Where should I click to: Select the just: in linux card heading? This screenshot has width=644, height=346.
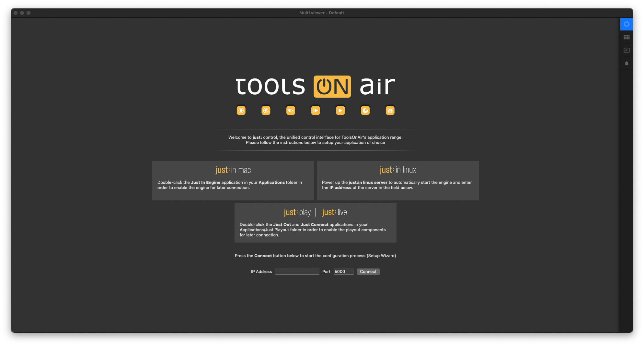tap(398, 170)
